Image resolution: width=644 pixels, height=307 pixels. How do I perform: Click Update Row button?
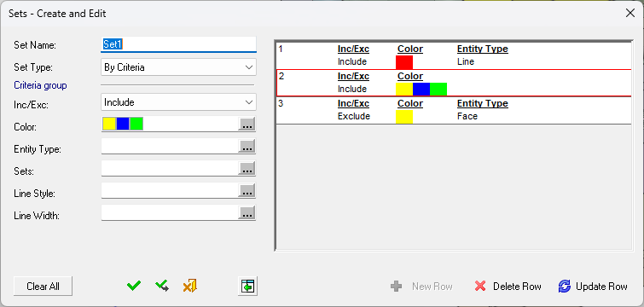point(593,286)
